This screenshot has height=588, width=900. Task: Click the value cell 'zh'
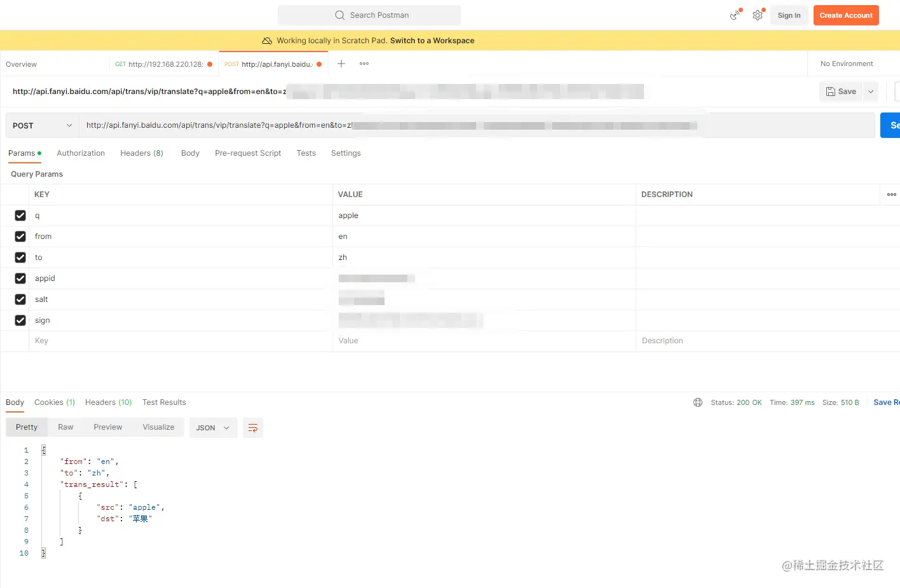pyautogui.click(x=484, y=257)
